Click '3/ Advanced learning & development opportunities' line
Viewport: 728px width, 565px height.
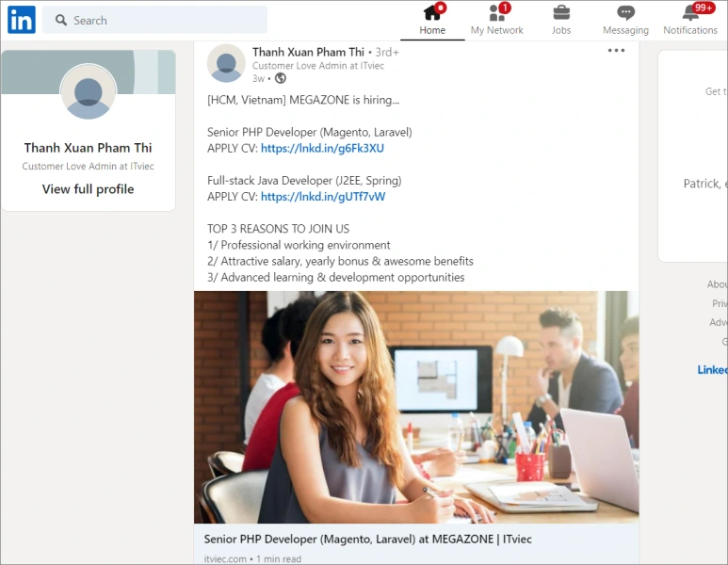(x=335, y=277)
